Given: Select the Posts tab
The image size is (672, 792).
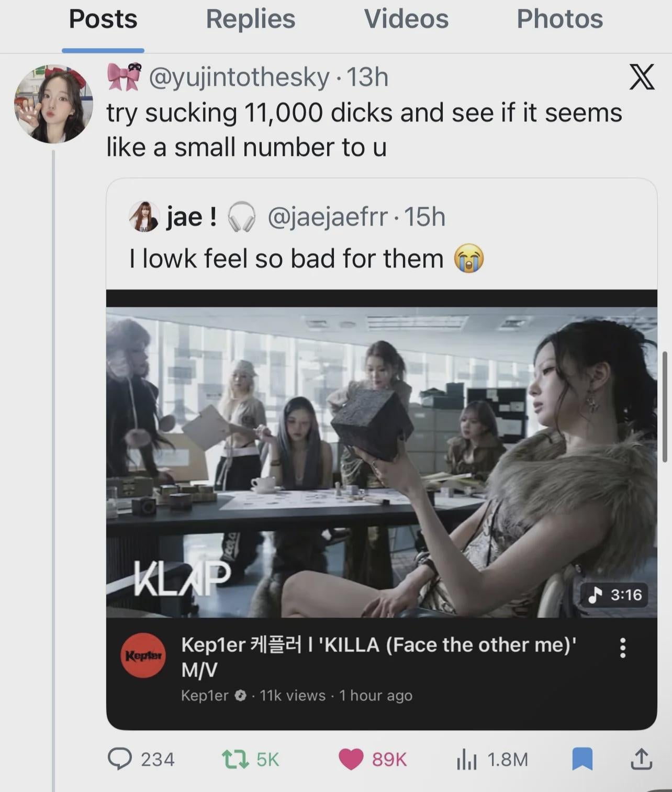Looking at the screenshot, I should pos(103,19).
